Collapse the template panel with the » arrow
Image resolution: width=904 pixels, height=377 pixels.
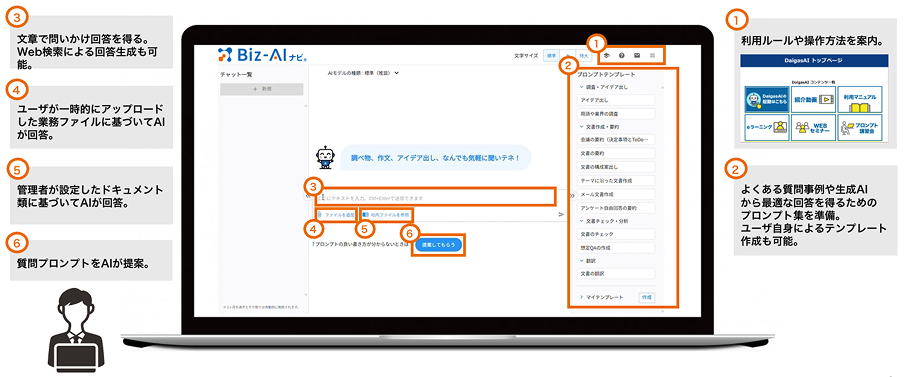click(x=571, y=196)
